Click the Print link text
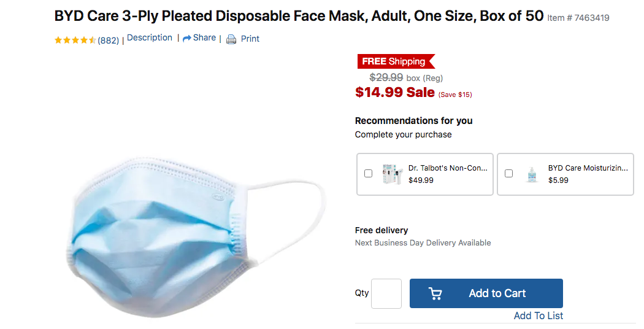This screenshot has height=329, width=644. point(250,39)
